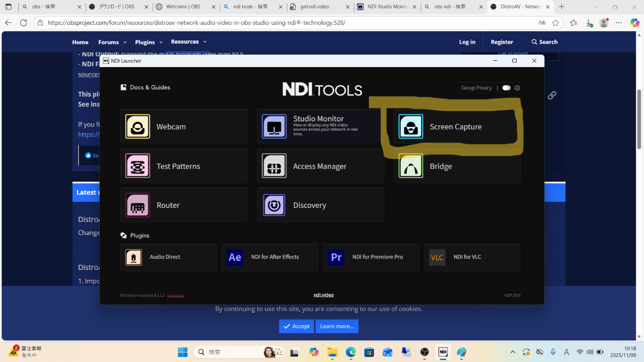
Task: Click the NDI for VLC icon
Action: click(x=437, y=257)
